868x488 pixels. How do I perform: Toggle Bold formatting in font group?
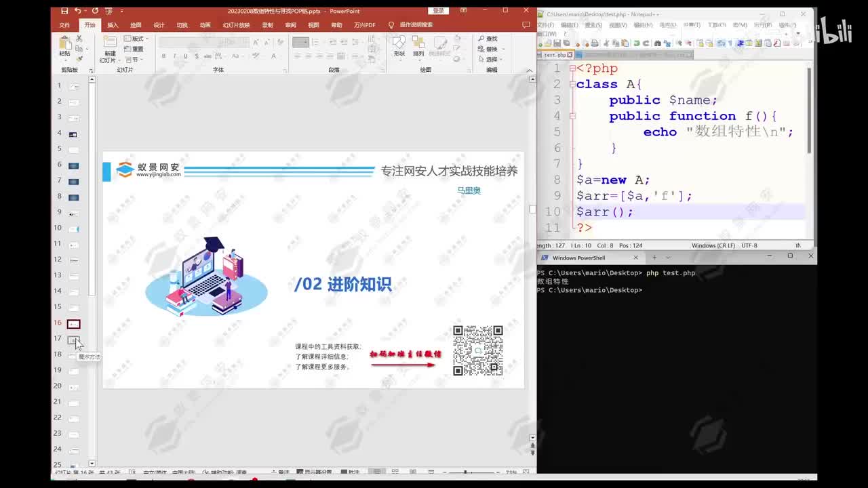point(163,56)
